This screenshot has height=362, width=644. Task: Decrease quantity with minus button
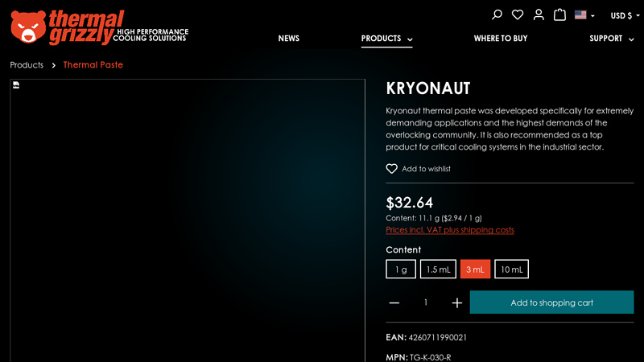[394, 303]
